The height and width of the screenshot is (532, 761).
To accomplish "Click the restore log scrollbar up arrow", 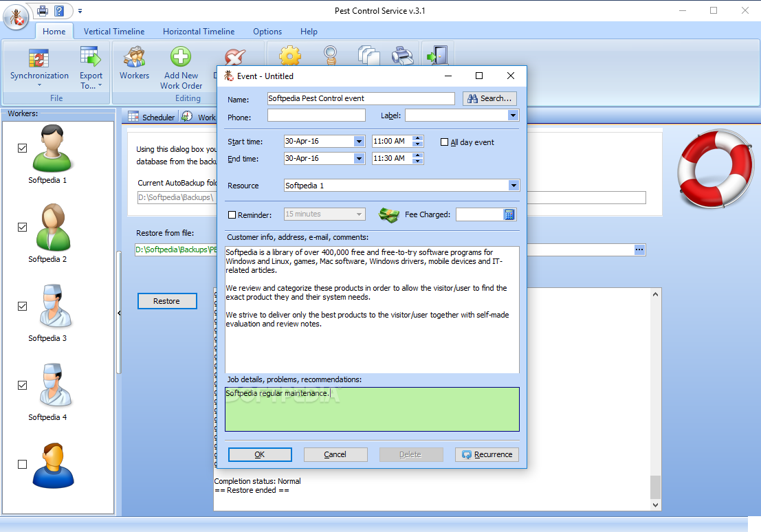I will 655,294.
